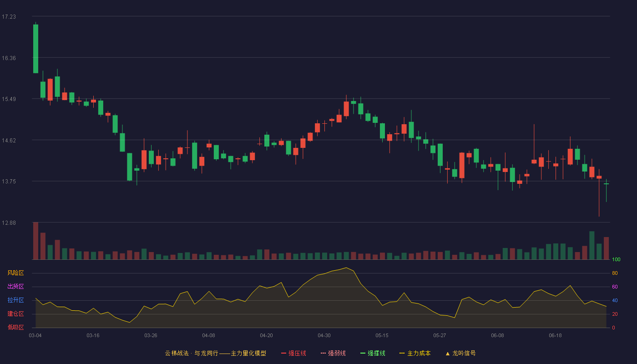Click the 12.88 price axis label

[9, 223]
